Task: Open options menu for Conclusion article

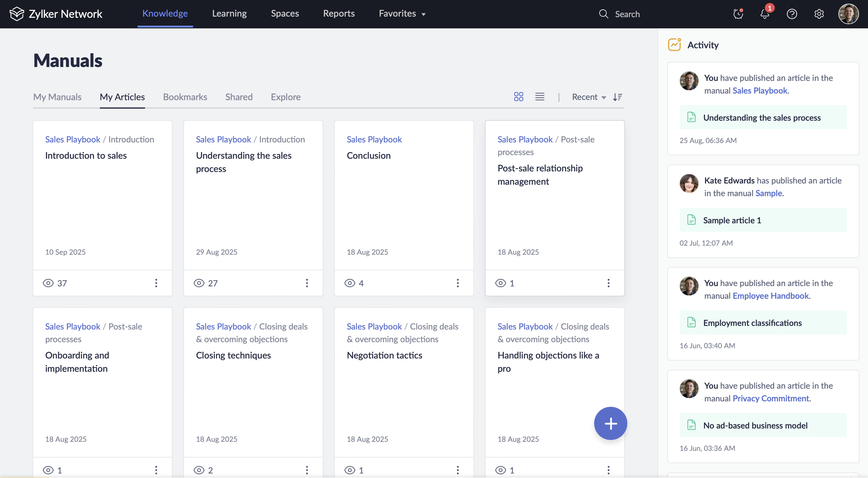Action: [x=458, y=283]
